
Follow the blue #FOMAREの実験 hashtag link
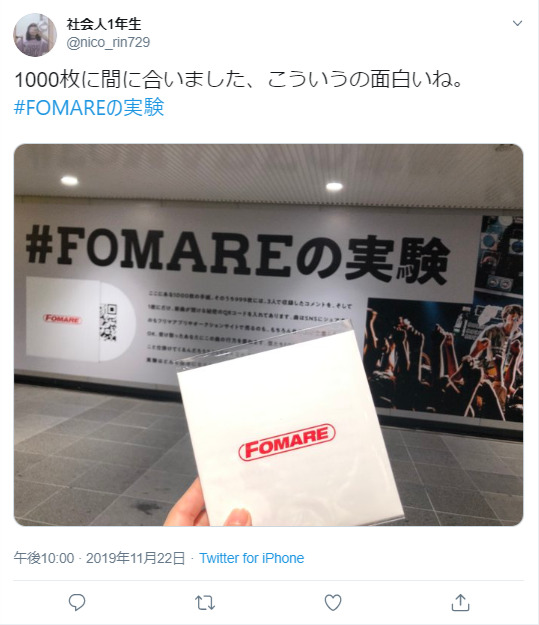[89, 107]
